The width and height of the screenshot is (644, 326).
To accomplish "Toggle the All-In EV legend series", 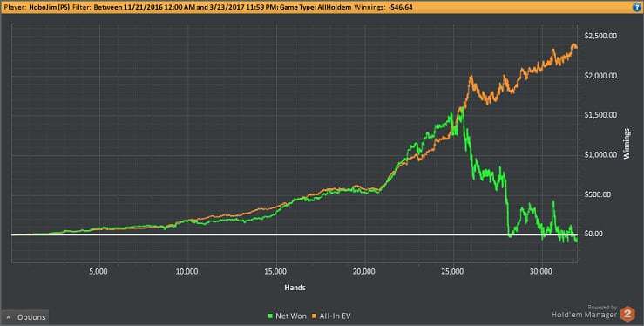I will pos(331,316).
